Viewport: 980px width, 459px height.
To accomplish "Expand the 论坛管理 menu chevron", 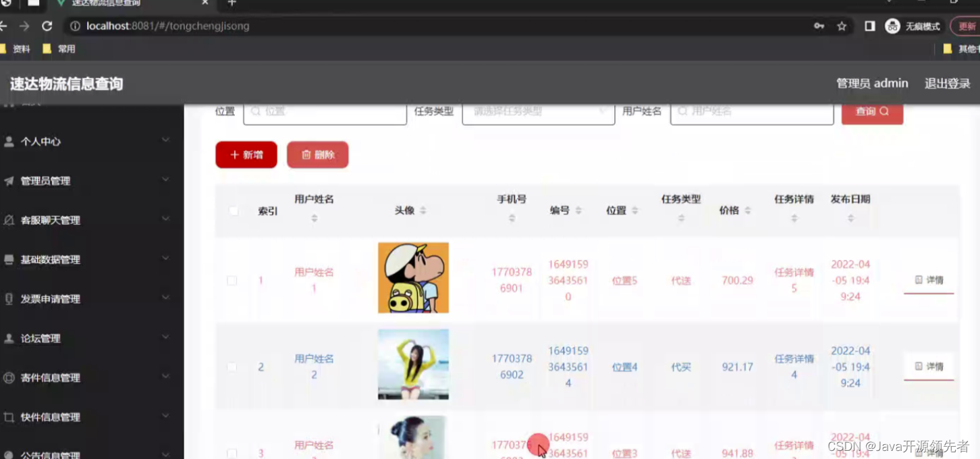I will tap(165, 337).
